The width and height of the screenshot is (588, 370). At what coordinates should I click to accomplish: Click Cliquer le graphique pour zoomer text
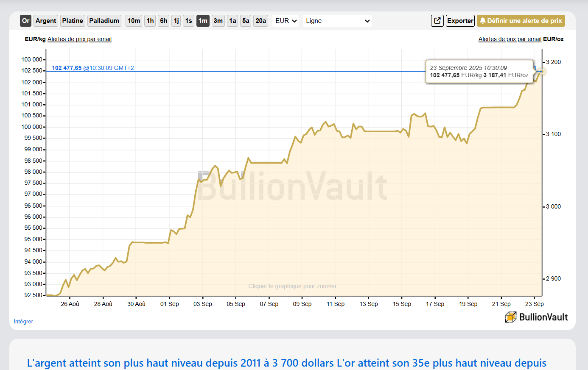tap(293, 286)
